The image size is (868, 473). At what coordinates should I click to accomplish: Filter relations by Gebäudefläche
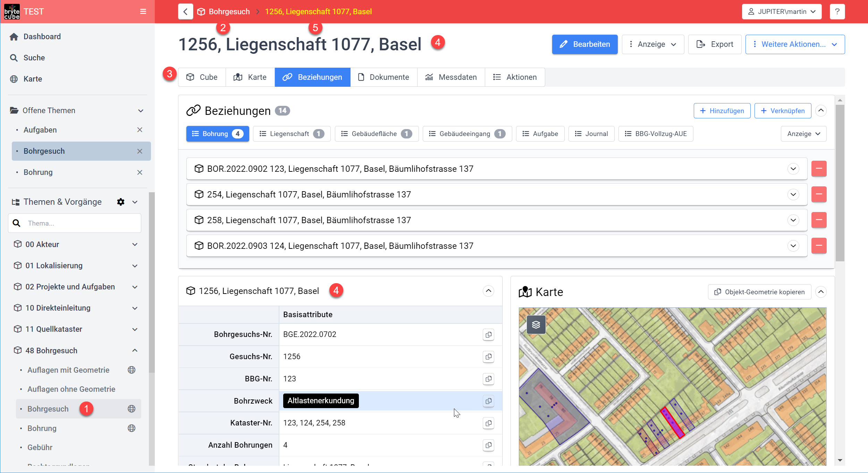tap(377, 134)
